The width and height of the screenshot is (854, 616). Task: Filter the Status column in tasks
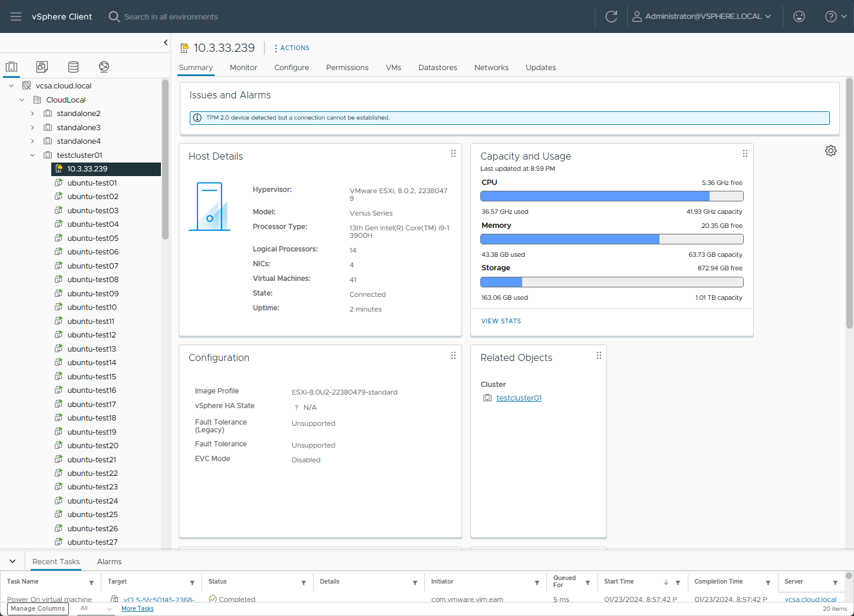[304, 582]
